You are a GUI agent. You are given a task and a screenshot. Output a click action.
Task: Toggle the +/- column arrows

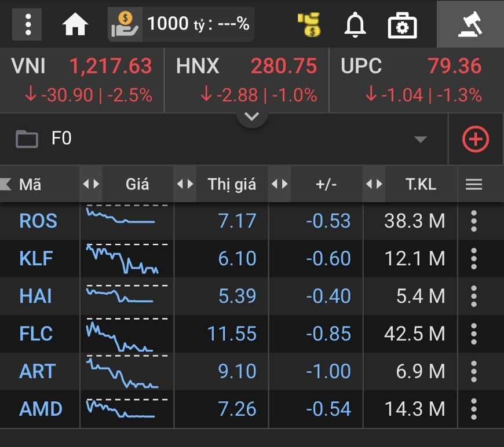(x=280, y=185)
